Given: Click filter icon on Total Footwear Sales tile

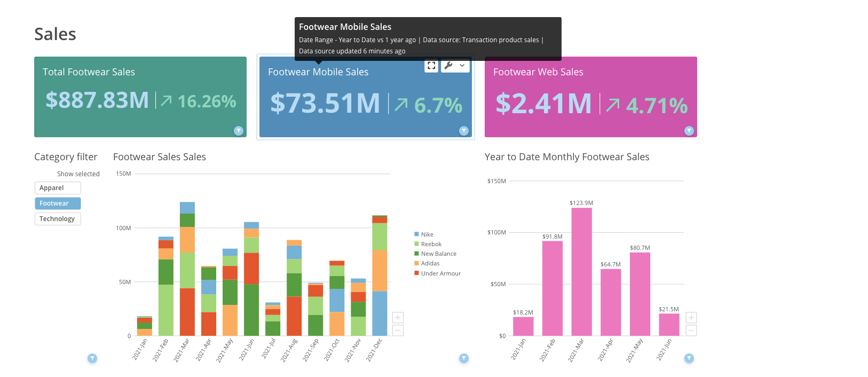Looking at the screenshot, I should coord(239,131).
